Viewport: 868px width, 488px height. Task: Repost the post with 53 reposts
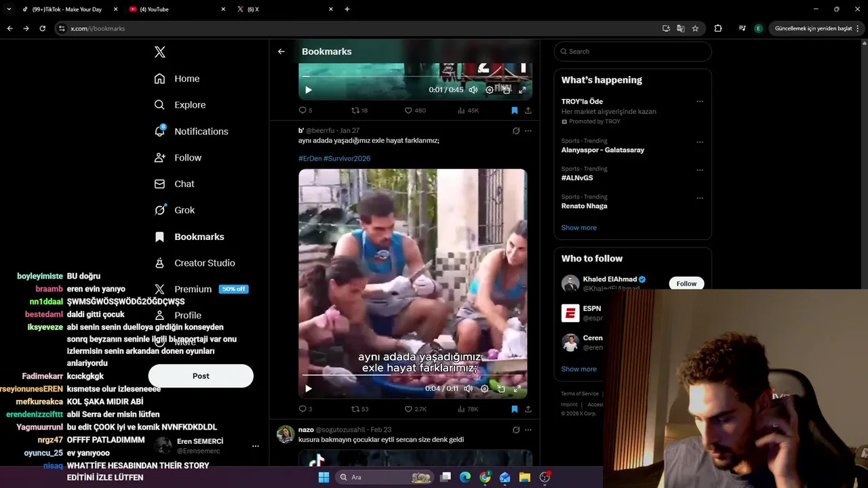pos(359,409)
